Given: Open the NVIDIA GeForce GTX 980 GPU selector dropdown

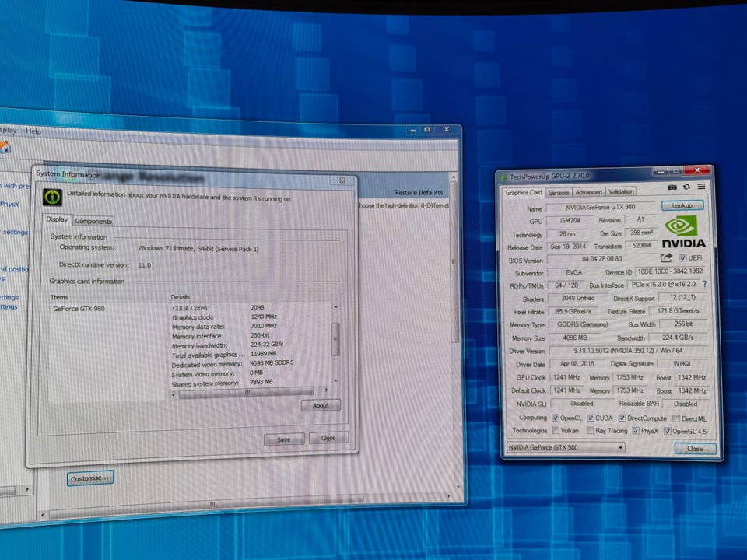Looking at the screenshot, I should click(565, 447).
